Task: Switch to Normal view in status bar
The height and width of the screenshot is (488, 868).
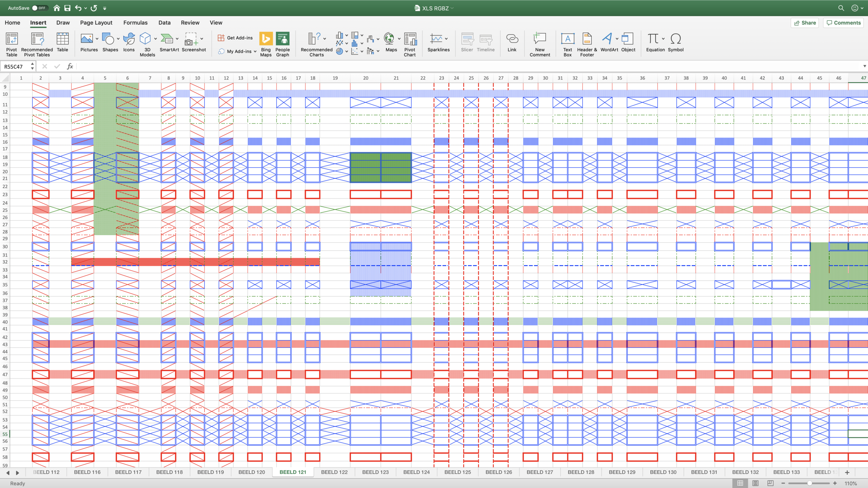Action: 740,483
